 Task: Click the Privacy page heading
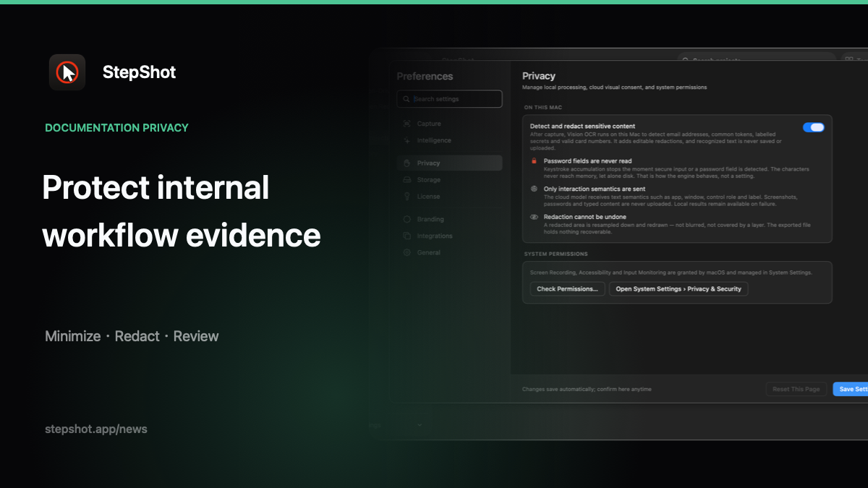539,75
